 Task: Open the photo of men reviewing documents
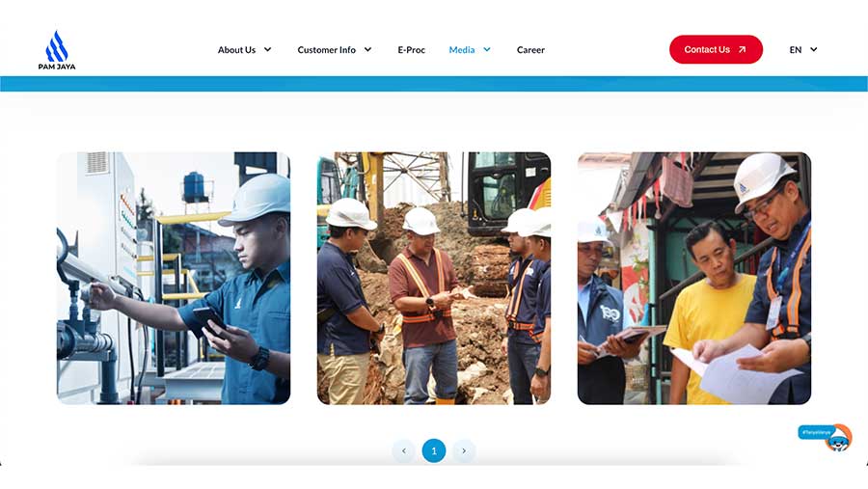(x=694, y=278)
